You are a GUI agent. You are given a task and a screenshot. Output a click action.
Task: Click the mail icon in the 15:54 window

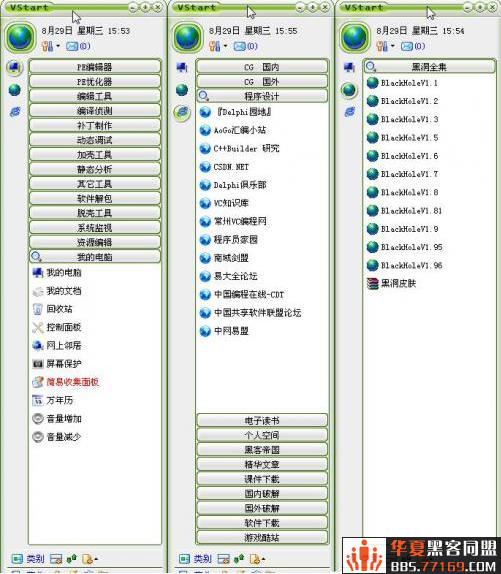[x=407, y=46]
